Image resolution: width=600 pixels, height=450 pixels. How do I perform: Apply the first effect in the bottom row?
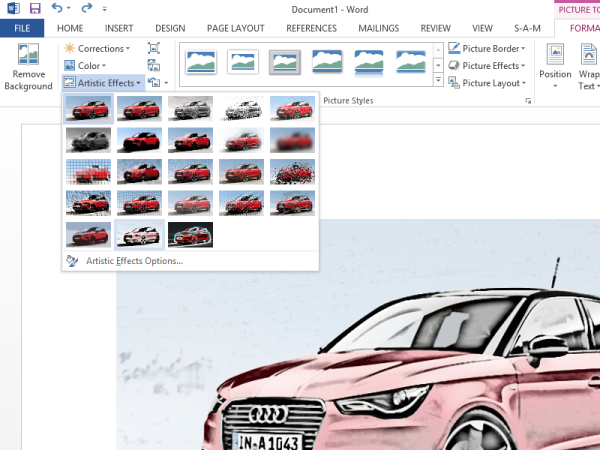point(88,235)
